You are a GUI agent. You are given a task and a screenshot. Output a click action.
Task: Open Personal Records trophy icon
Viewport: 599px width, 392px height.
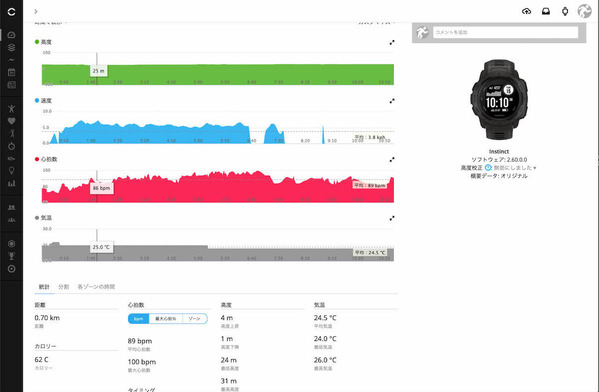(11, 256)
